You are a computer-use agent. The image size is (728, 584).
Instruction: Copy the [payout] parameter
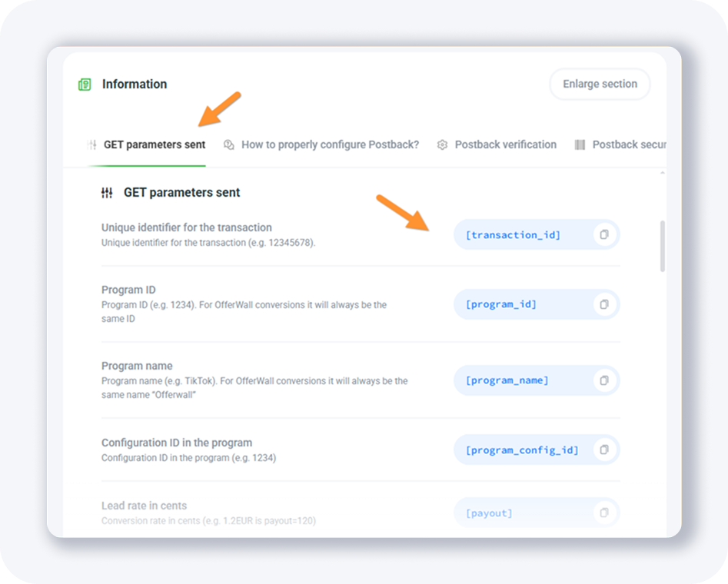click(604, 513)
